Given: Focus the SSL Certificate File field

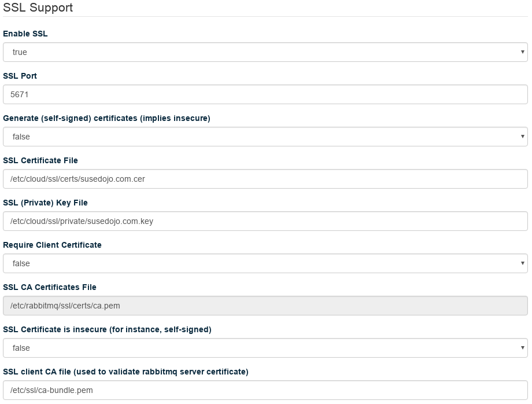Looking at the screenshot, I should click(265, 179).
